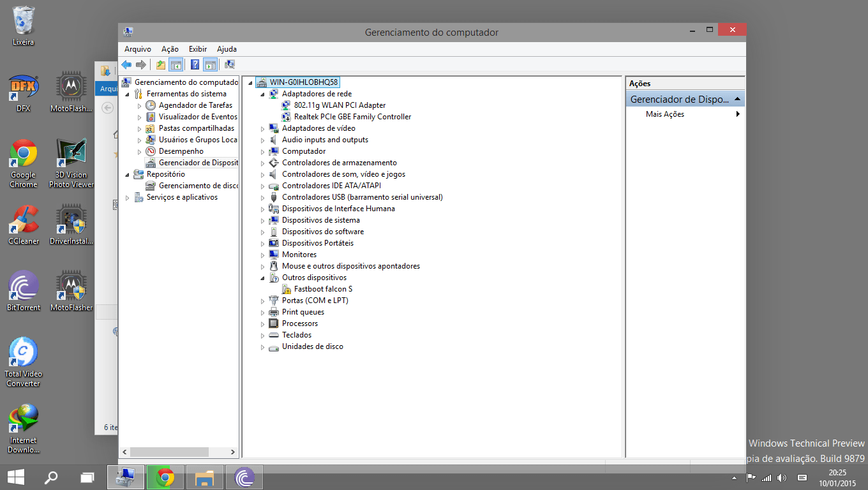Click the Back arrow toolbar button
The width and height of the screenshot is (868, 490).
pos(126,64)
